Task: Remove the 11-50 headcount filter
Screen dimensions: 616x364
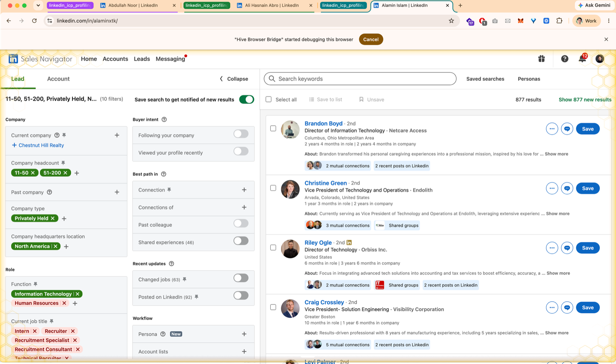Action: pyautogui.click(x=33, y=173)
